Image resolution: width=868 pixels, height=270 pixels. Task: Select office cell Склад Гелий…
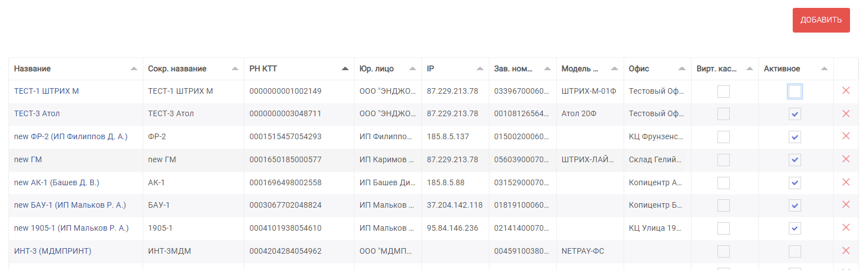pyautogui.click(x=656, y=159)
